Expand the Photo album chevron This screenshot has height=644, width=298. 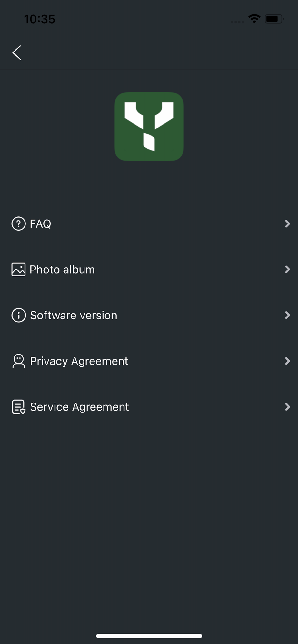pyautogui.click(x=287, y=270)
